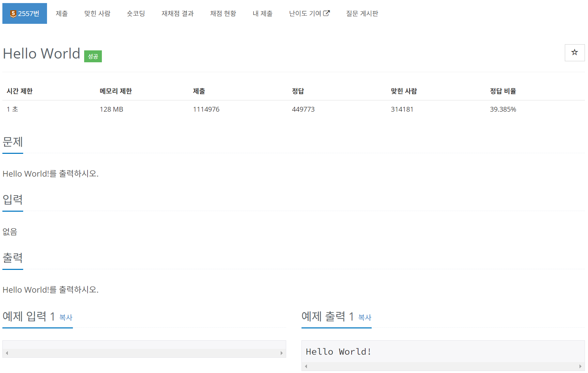Open the 제출 tab

coord(62,14)
